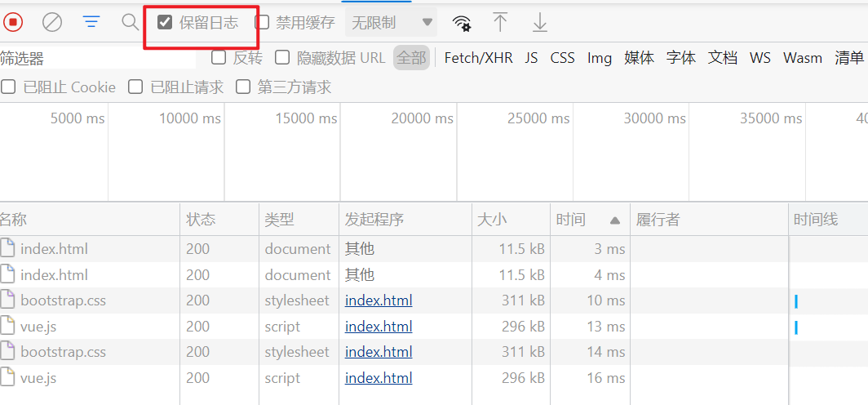Viewport: 868px width, 405px height.
Task: Clear the network log
Action: click(52, 22)
